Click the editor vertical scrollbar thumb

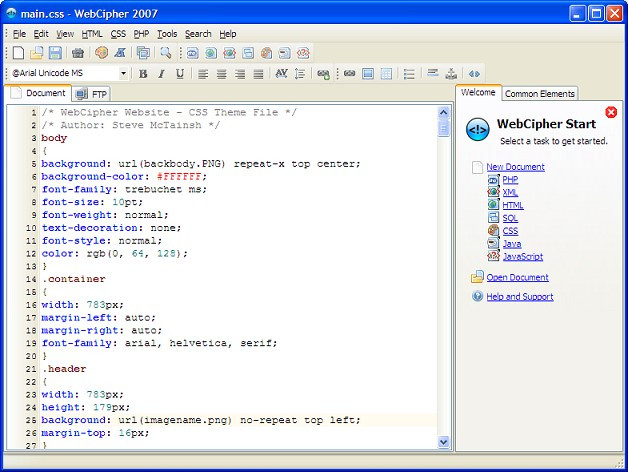coord(443,128)
